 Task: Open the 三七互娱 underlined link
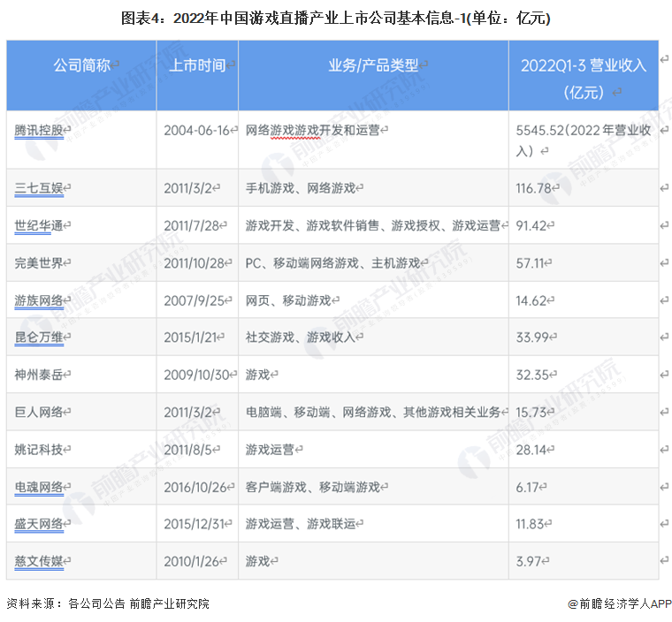pos(40,188)
